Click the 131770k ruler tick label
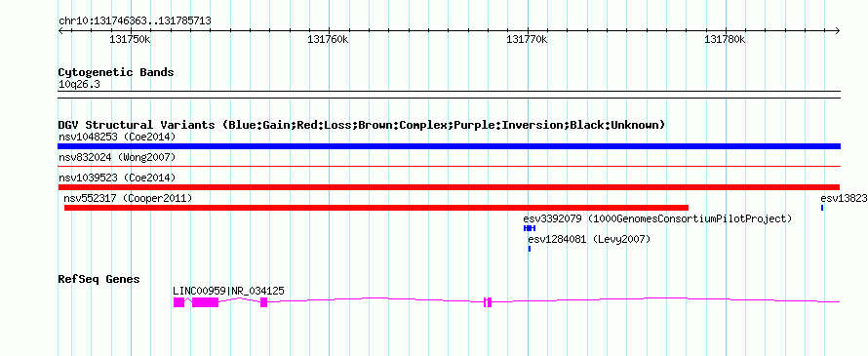Screen dimensions: 868x356 pos(527,39)
